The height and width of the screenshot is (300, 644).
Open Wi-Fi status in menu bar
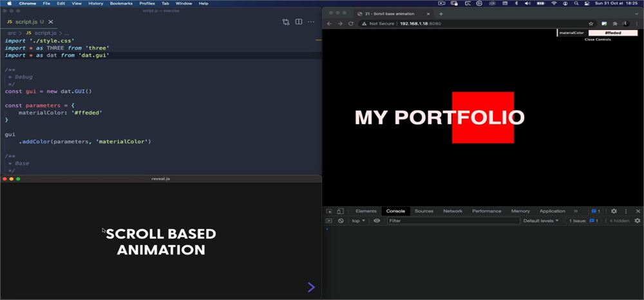[x=554, y=3]
